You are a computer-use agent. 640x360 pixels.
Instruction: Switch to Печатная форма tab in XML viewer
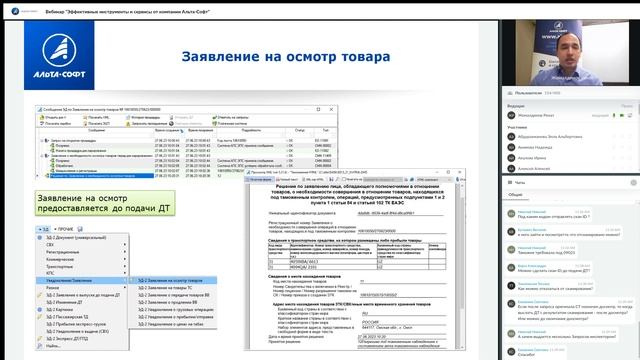[260, 180]
